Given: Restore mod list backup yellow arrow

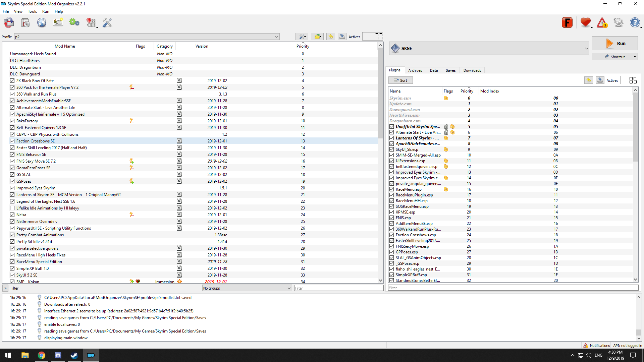Looking at the screenshot, I should tap(331, 37).
